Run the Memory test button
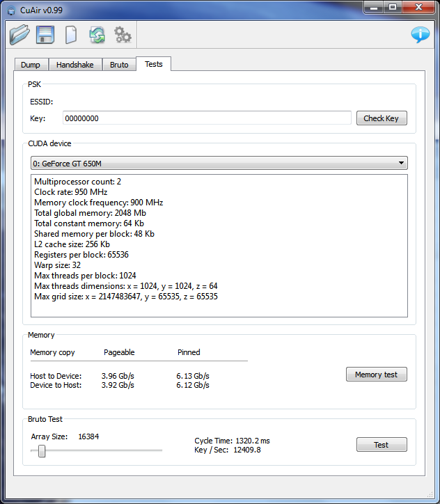Screen dimensions: 440x504 point(377,375)
